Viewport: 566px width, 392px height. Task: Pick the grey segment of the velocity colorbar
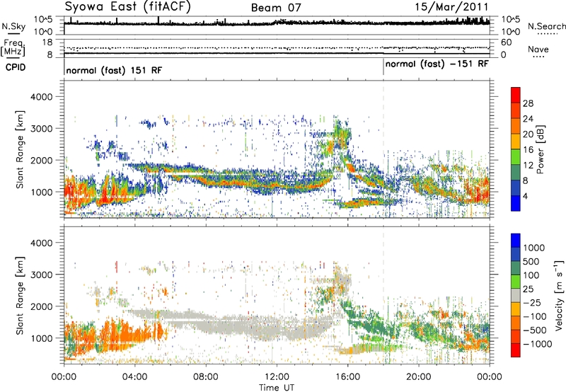click(x=516, y=295)
